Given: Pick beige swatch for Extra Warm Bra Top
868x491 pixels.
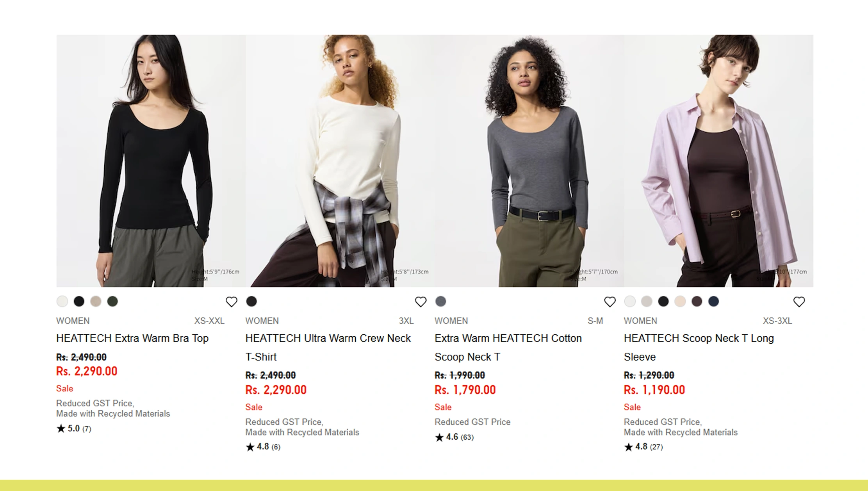Looking at the screenshot, I should (x=96, y=301).
